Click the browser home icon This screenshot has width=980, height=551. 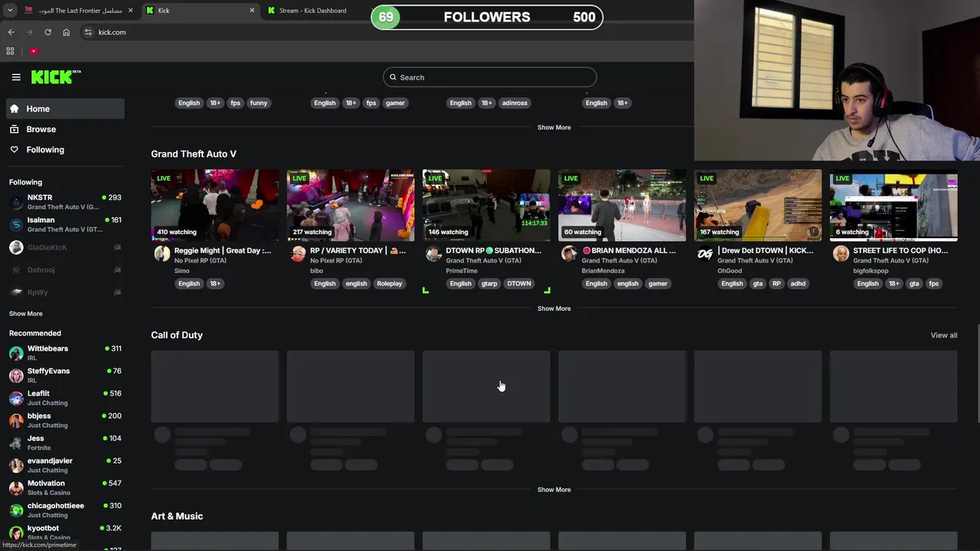coord(66,32)
